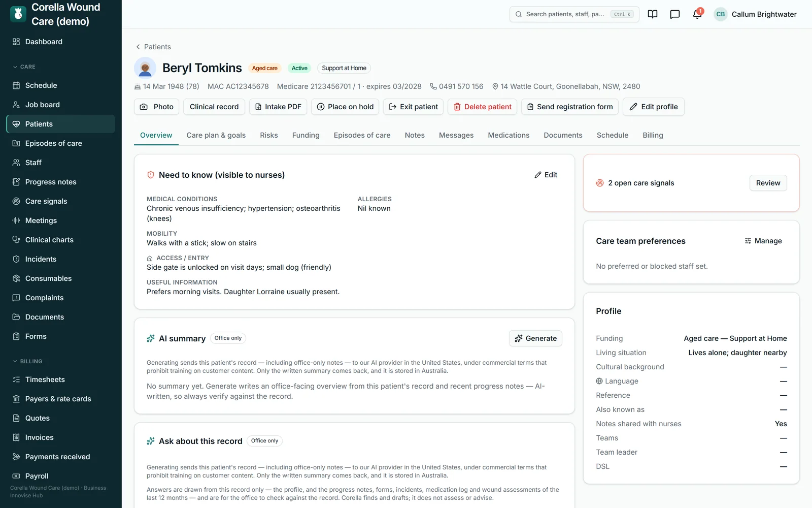Open Dashboard from the sidebar
This screenshot has height=508, width=812.
tap(60, 42)
